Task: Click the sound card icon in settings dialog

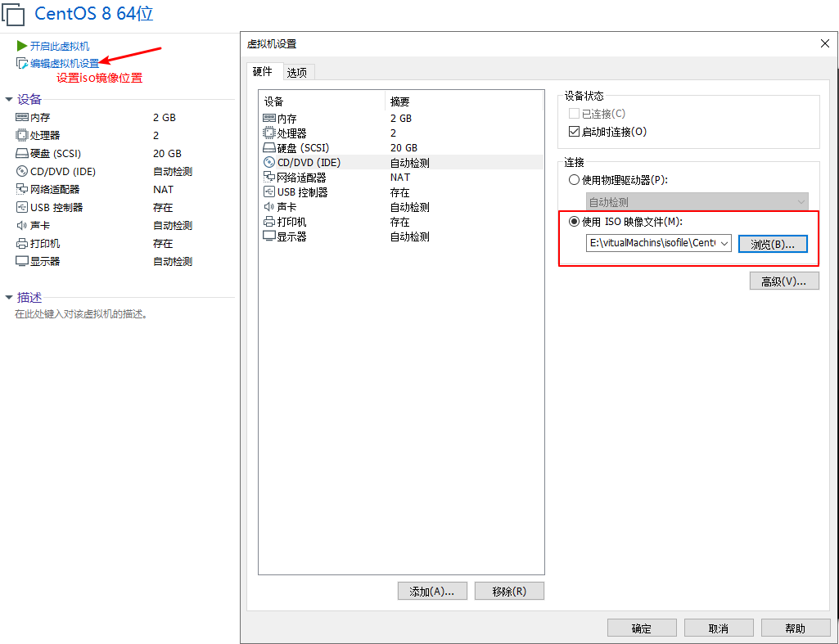Action: (x=269, y=207)
